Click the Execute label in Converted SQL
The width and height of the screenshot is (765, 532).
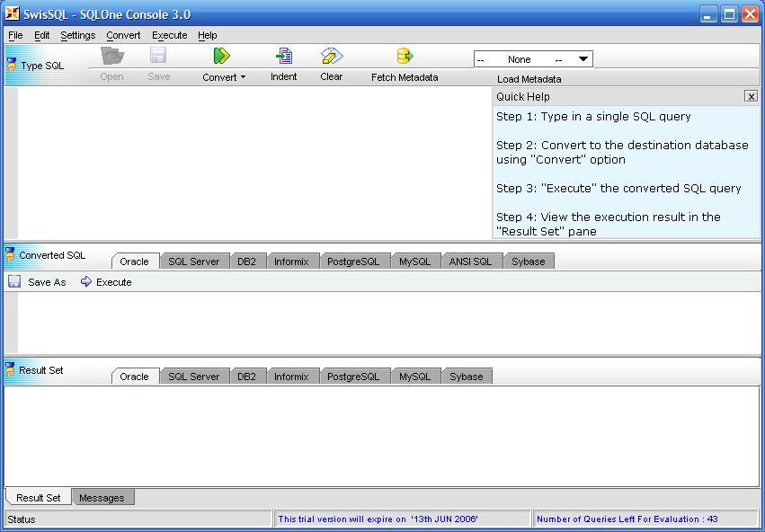tap(114, 282)
